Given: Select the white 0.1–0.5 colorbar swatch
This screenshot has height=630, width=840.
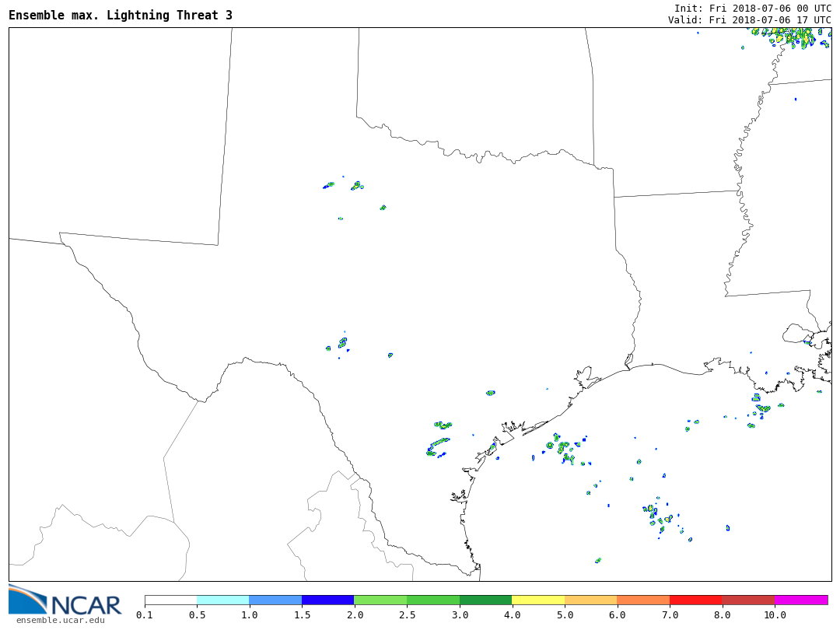Looking at the screenshot, I should (x=170, y=600).
